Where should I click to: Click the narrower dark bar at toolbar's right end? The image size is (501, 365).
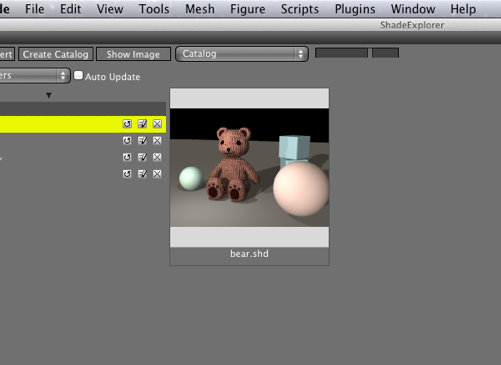pos(385,53)
